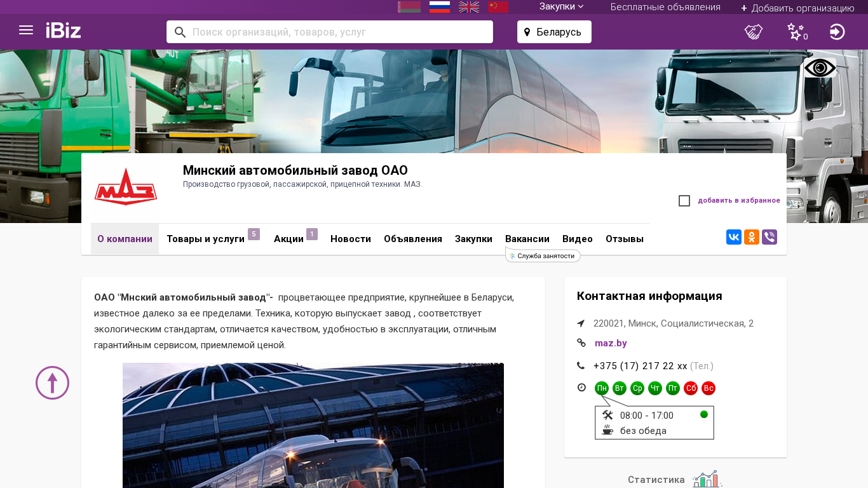Check the 'добавить в избранное' checkbox
Image resolution: width=868 pixels, height=488 pixels.
coord(684,201)
